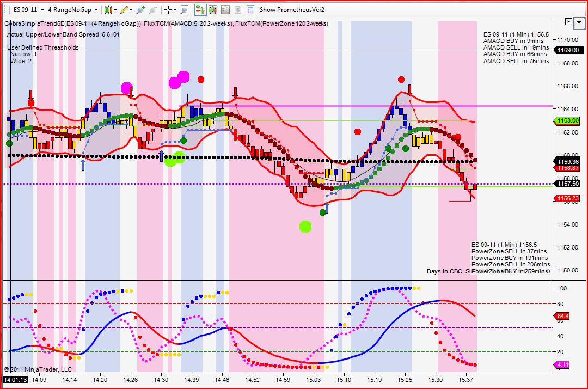588x389 pixels.
Task: Click the red down arrow above 14:46 bar
Action: pos(235,93)
